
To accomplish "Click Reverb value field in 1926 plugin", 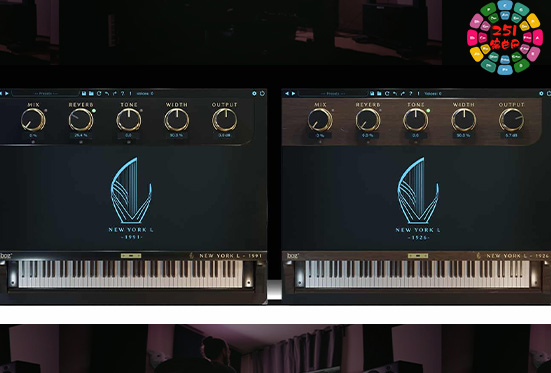I will (368, 135).
